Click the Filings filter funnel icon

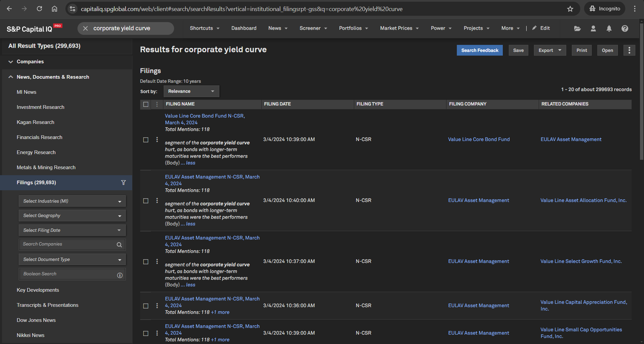tap(123, 183)
